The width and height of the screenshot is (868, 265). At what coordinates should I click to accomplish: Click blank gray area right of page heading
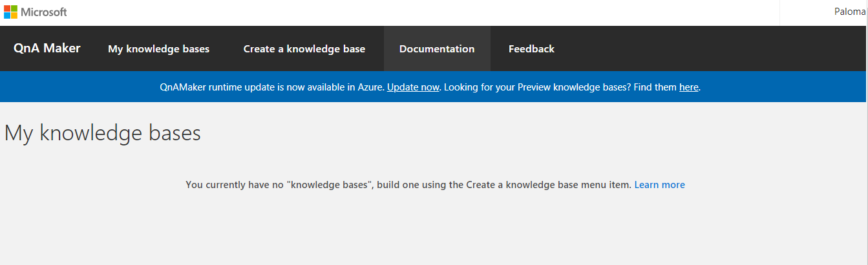tap(517, 133)
